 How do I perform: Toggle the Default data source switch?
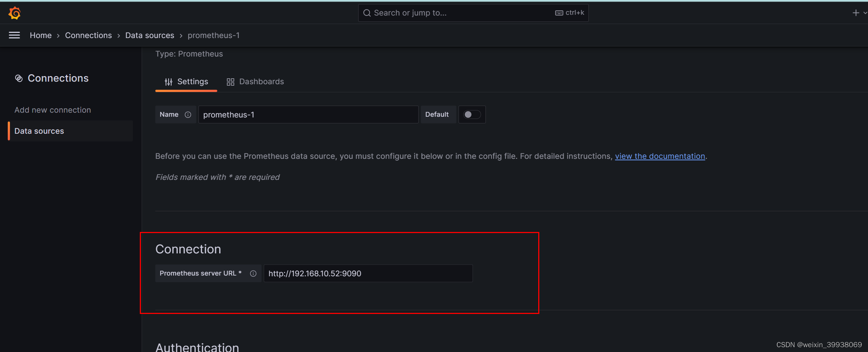click(x=472, y=115)
